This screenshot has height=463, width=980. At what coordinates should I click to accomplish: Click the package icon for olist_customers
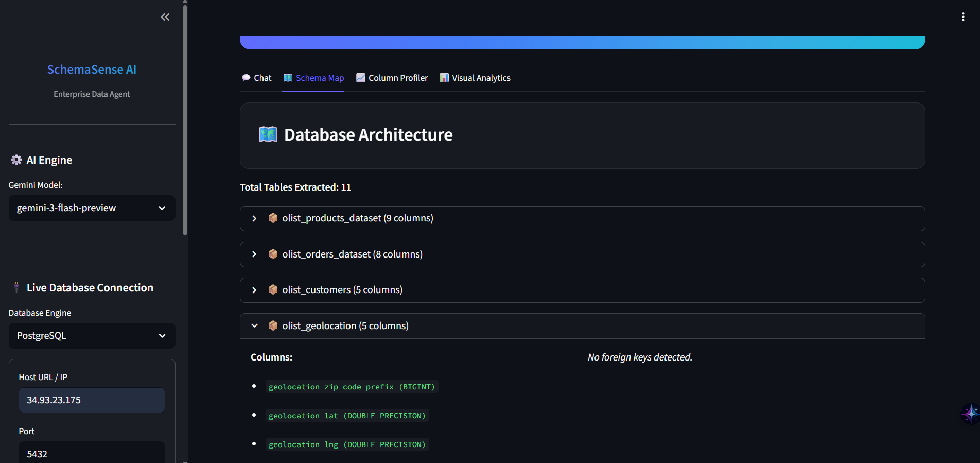273,290
